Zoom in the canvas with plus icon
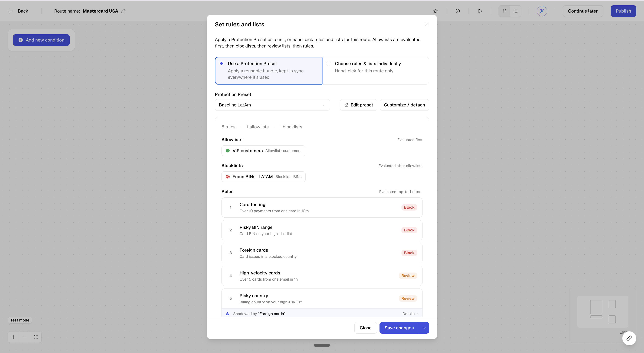This screenshot has width=644, height=353. point(13,337)
